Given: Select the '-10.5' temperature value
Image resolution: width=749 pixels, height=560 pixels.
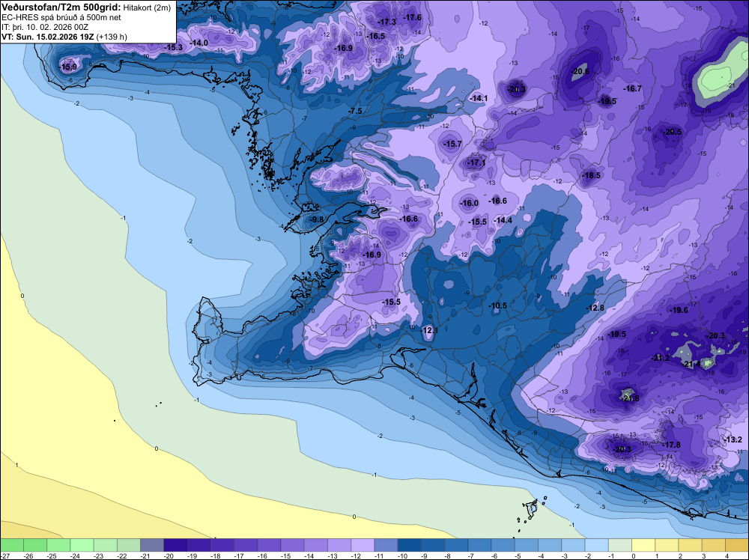Looking at the screenshot, I should (x=498, y=305).
